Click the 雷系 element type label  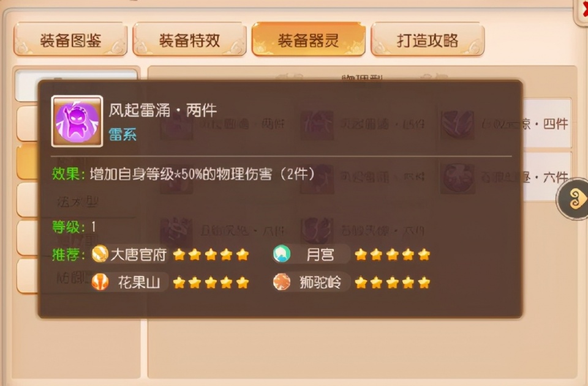pos(123,135)
